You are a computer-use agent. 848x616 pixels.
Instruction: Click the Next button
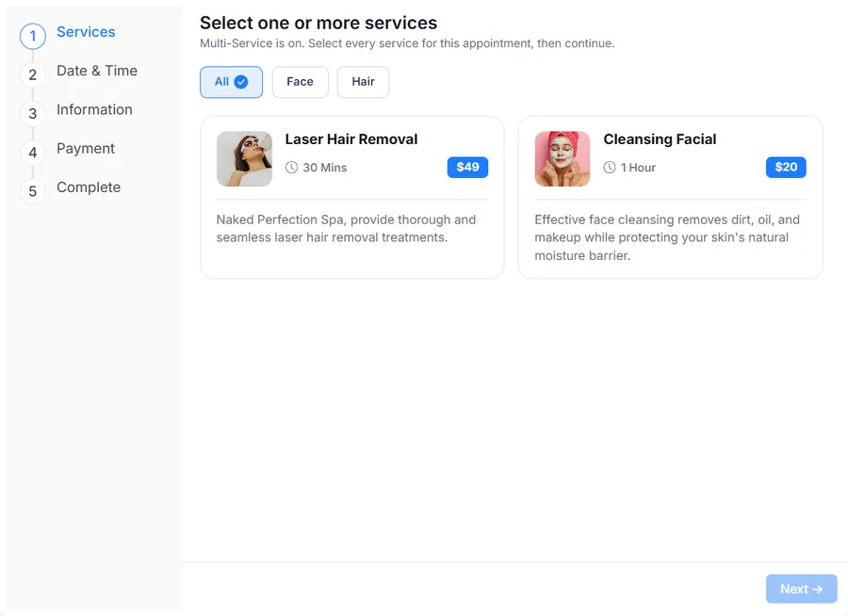coord(802,589)
